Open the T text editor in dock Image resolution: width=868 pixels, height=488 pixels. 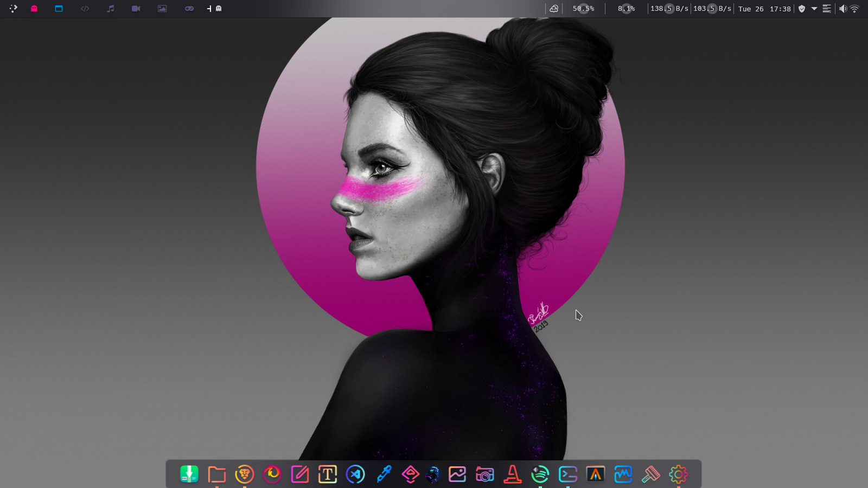[328, 474]
